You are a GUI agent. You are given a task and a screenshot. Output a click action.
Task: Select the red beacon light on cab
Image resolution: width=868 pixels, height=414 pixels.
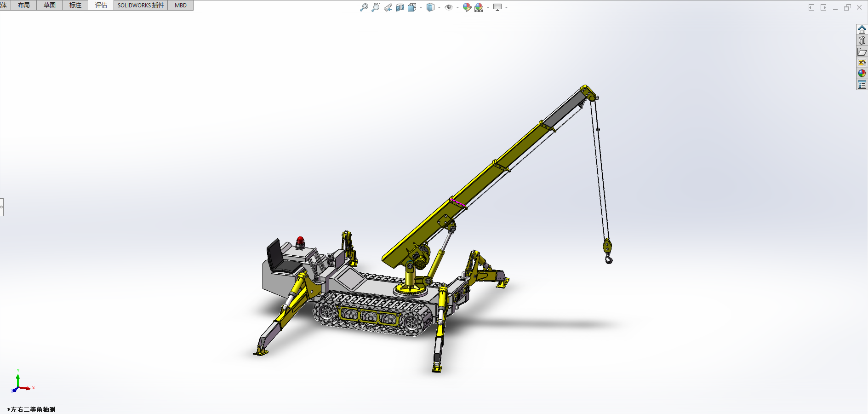click(300, 241)
